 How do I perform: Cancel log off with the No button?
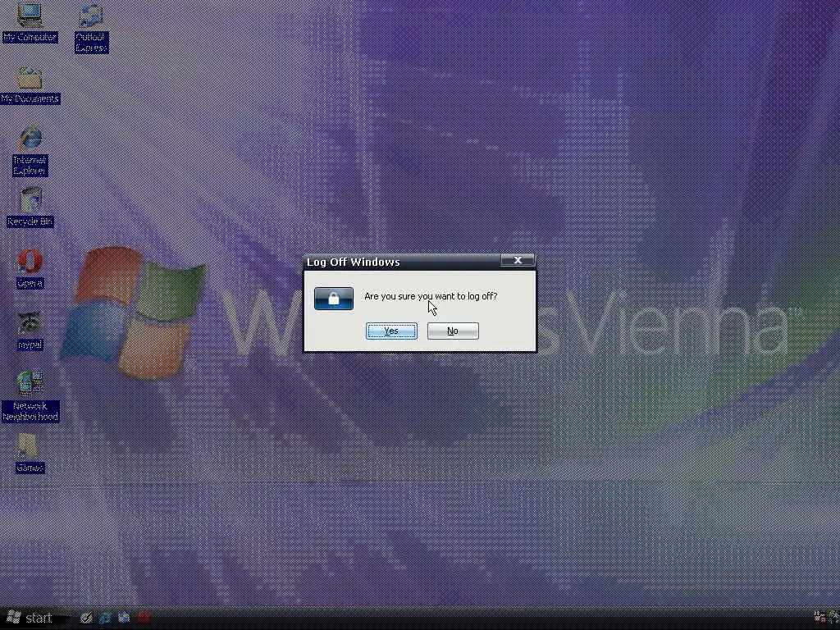[453, 331]
